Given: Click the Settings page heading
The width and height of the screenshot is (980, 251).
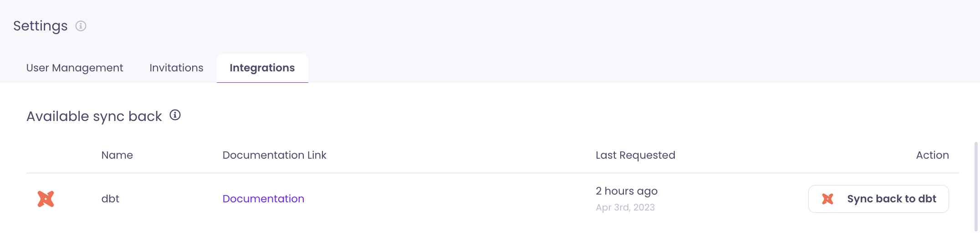Looking at the screenshot, I should [41, 26].
